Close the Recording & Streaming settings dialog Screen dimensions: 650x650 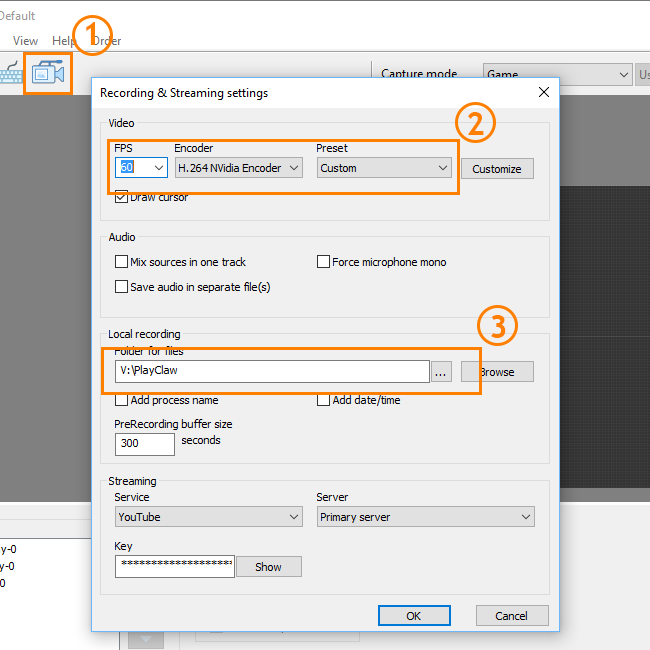tap(543, 92)
